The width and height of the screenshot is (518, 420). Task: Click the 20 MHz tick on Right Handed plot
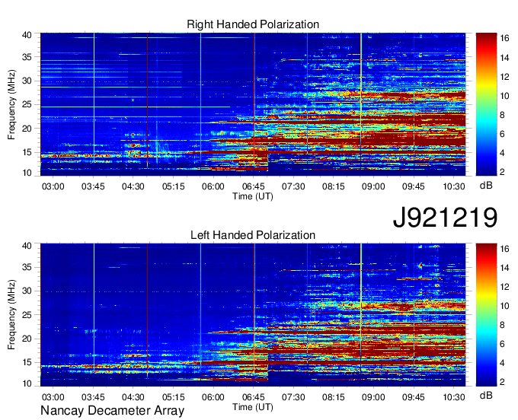coord(27,129)
